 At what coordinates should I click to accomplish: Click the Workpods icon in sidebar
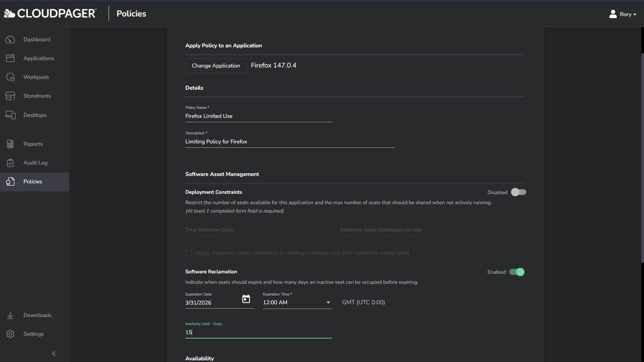[10, 77]
